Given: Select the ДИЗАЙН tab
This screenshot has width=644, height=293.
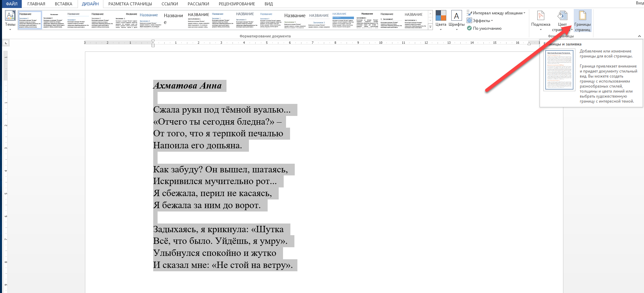Looking at the screenshot, I should click(x=90, y=4).
